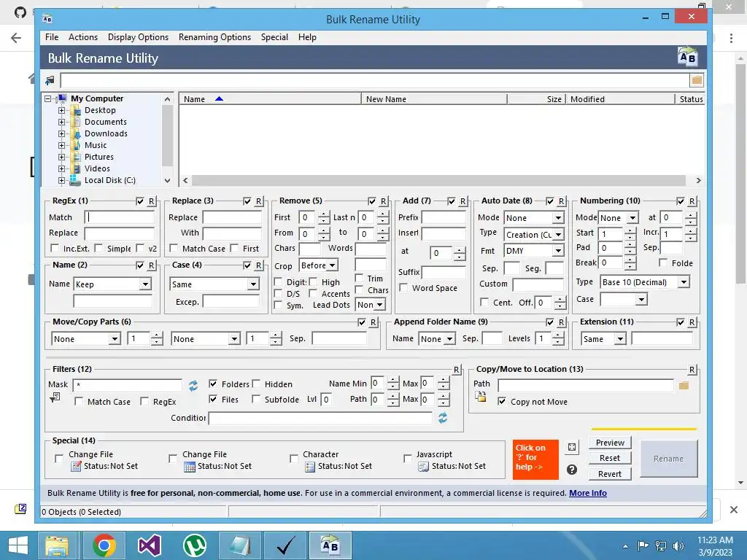Click the RegEx Match input field

[x=119, y=217]
